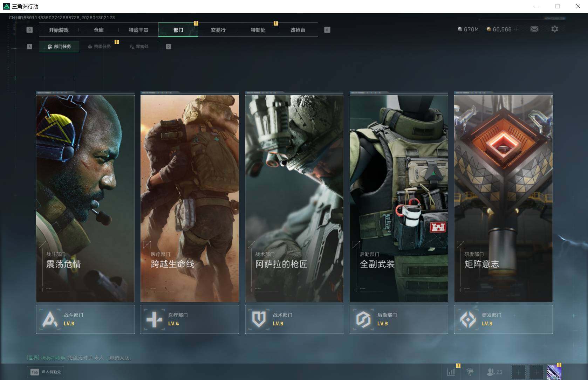This screenshot has height=380, width=588.
Task: Go to the 特战干员 tab
Action: [x=138, y=30]
